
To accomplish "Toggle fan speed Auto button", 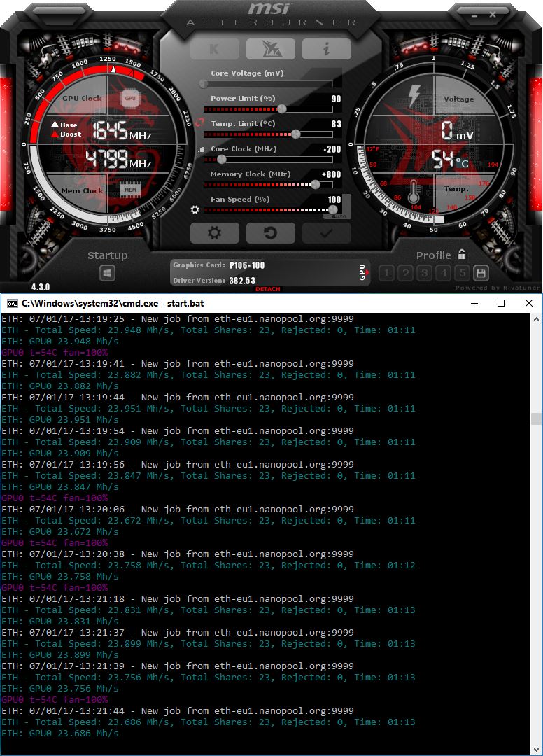I will tap(339, 216).
